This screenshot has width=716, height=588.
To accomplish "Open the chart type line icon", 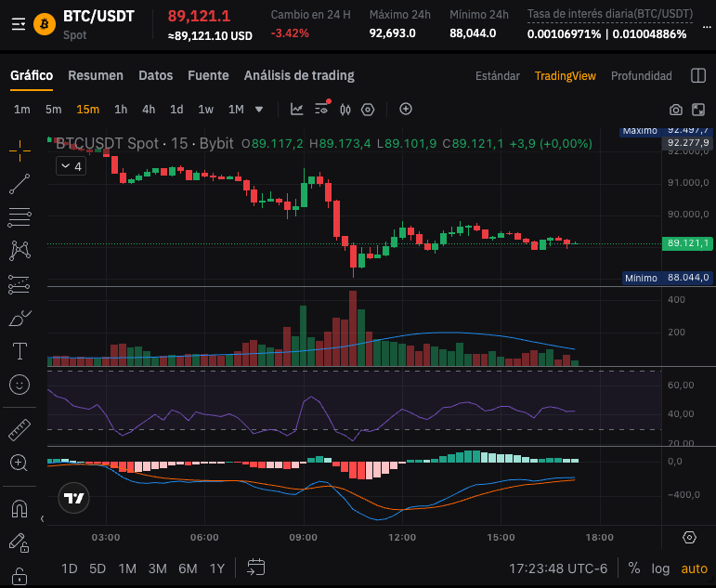I will [297, 110].
